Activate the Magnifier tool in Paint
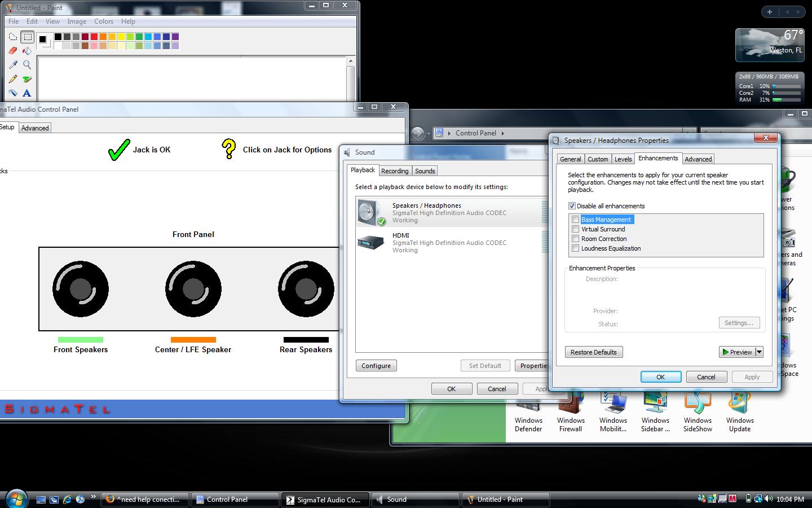 [x=27, y=65]
